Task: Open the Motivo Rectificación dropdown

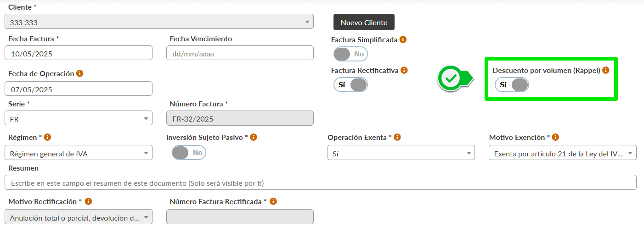Action: (79, 217)
